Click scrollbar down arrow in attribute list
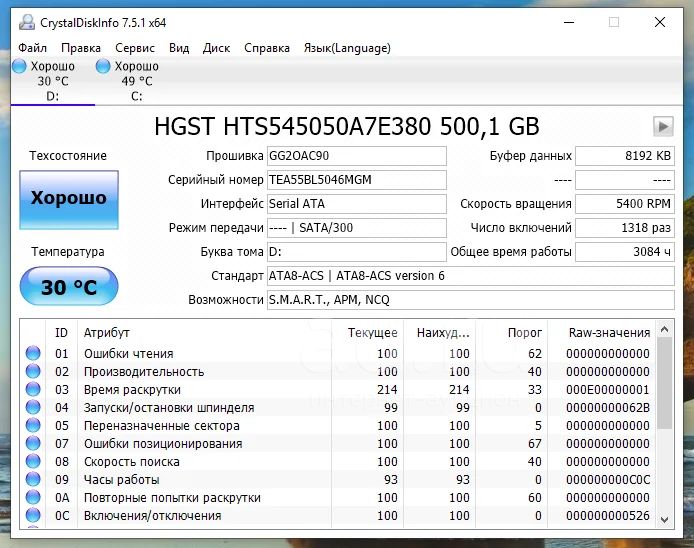 [x=664, y=519]
